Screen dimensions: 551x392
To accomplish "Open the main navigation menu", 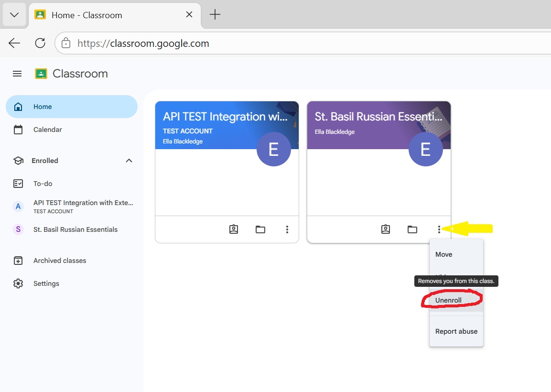I will (17, 74).
